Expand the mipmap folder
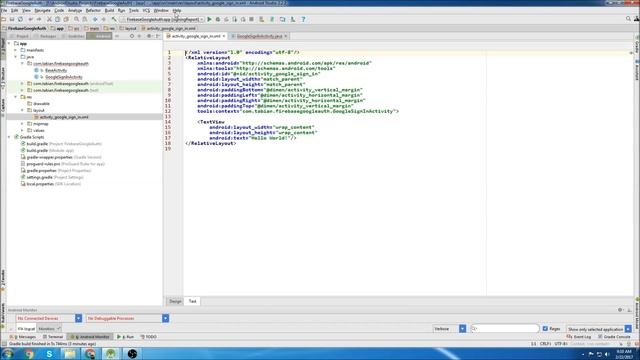This screenshot has width=640, height=360. (x=22, y=124)
